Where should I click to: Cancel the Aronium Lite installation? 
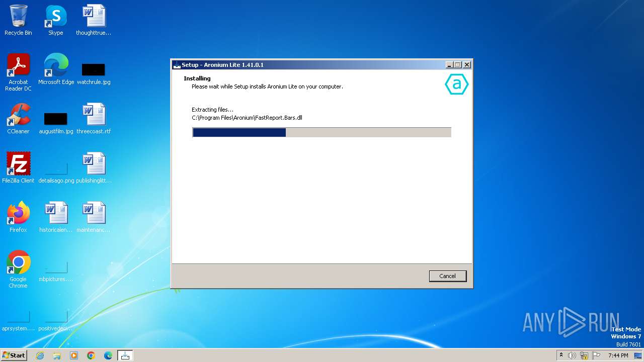(447, 276)
